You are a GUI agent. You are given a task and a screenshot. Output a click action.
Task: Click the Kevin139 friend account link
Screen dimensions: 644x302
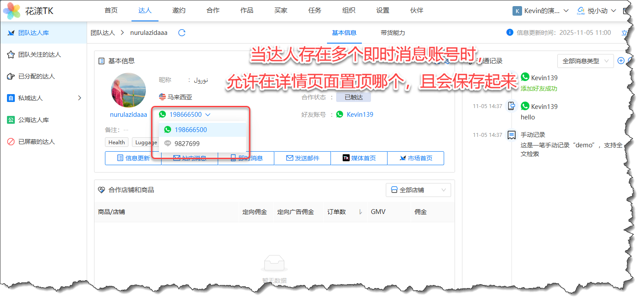(x=360, y=115)
